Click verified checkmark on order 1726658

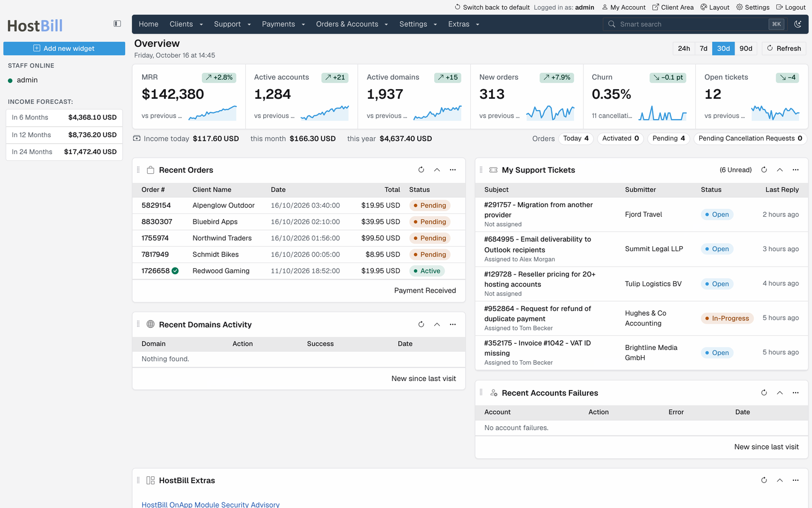click(x=175, y=271)
